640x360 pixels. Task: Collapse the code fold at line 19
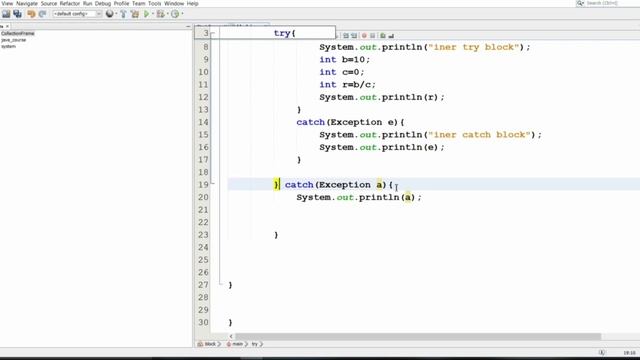[213, 184]
